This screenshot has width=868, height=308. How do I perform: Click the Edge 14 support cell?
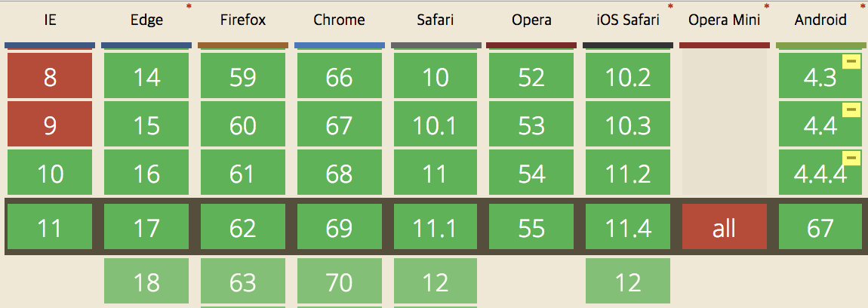[146, 75]
